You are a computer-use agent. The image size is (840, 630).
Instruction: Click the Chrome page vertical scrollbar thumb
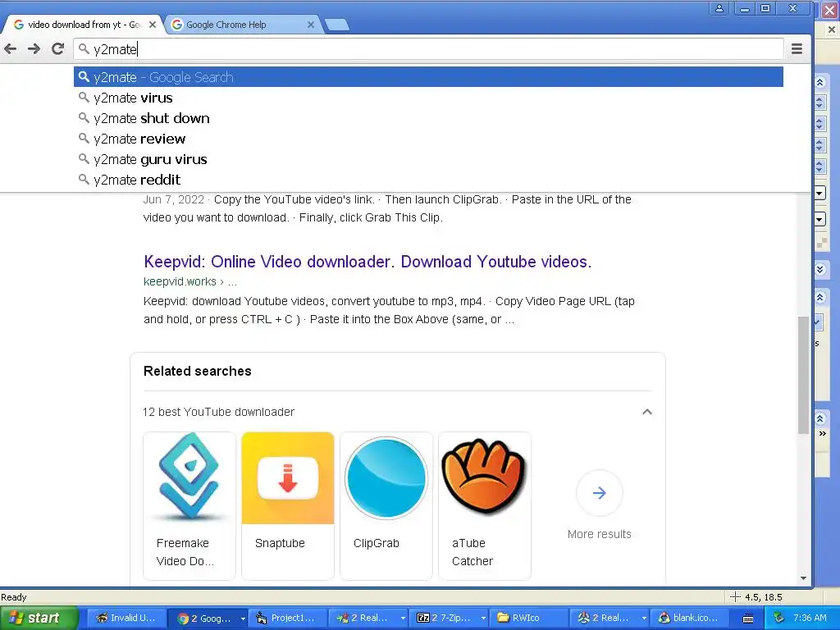coord(803,375)
